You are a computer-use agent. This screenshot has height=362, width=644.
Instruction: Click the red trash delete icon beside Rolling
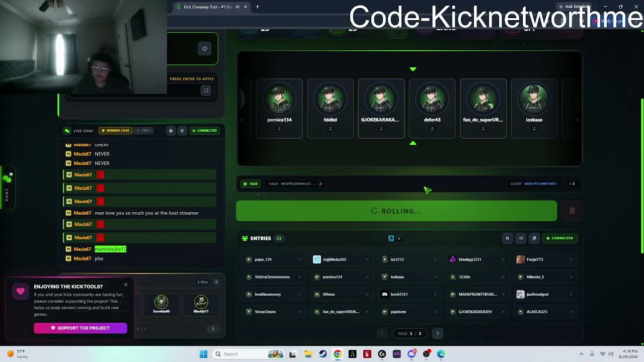click(x=572, y=211)
